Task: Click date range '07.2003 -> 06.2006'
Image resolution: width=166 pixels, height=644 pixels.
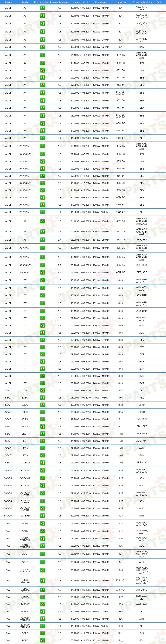Action: pyautogui.click(x=80, y=456)
